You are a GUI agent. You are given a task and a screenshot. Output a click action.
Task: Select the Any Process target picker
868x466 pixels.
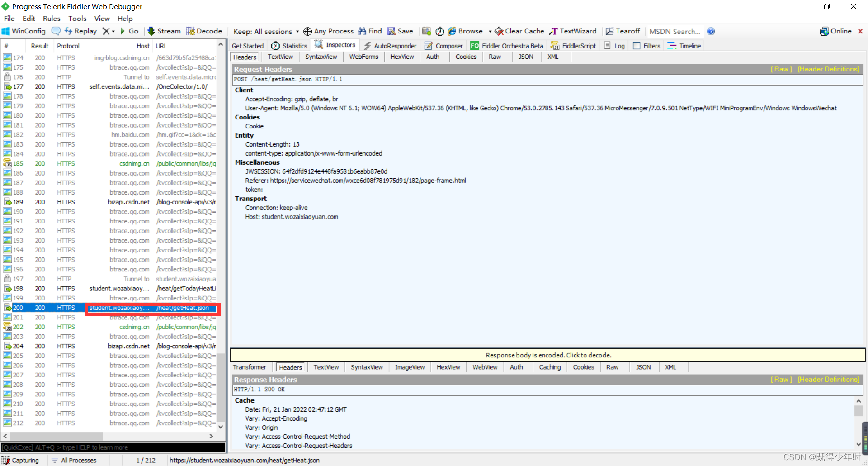pos(329,31)
